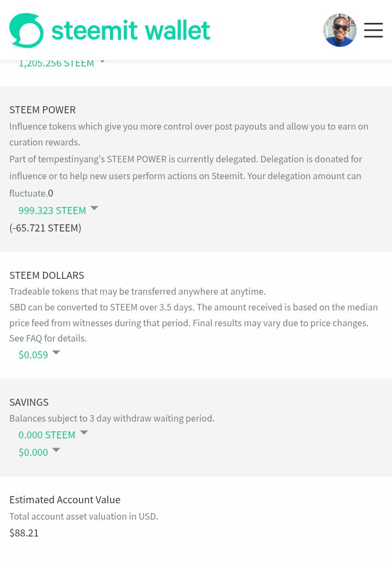Viewport: 392px width, 561px height.
Task: Click the caret beside $0.059
Action: [56, 352]
